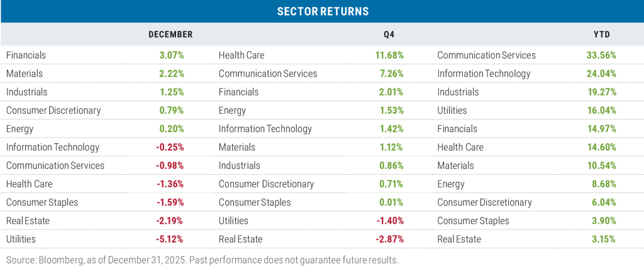Image resolution: width=644 pixels, height=271 pixels.
Task: Click the 33.56% YTD return value
Action: coord(601,55)
